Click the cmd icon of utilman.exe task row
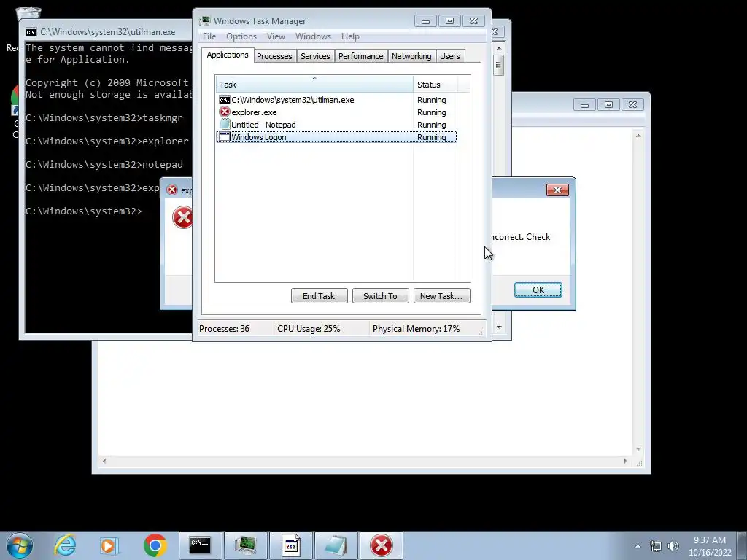 pyautogui.click(x=225, y=99)
